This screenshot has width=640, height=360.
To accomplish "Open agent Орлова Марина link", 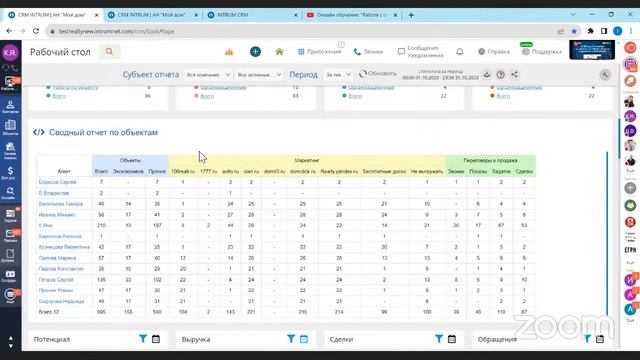I will coord(57,258).
